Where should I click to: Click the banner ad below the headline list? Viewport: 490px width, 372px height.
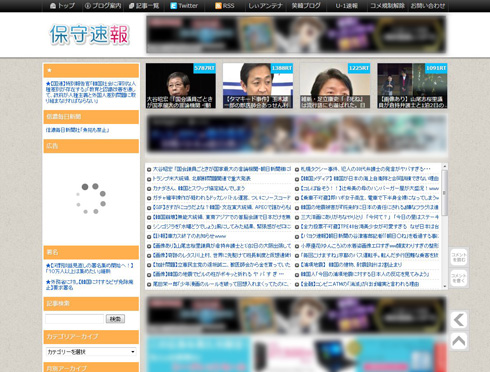296,315
